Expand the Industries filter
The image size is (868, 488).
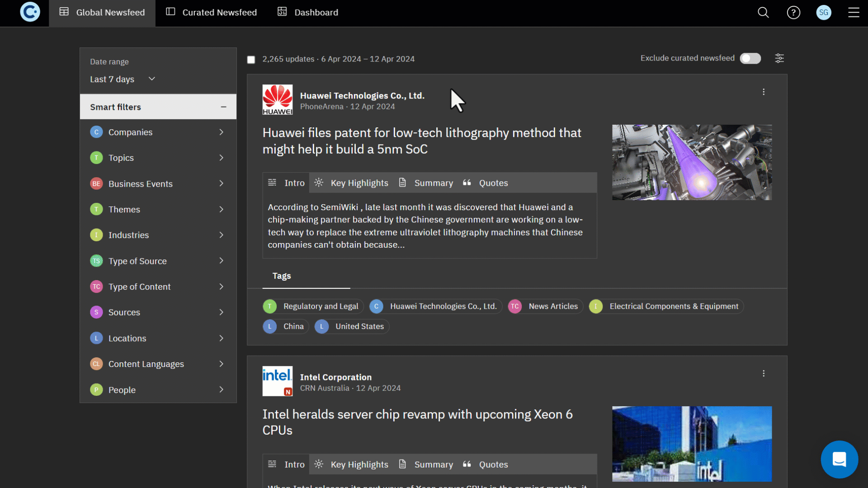click(x=158, y=235)
